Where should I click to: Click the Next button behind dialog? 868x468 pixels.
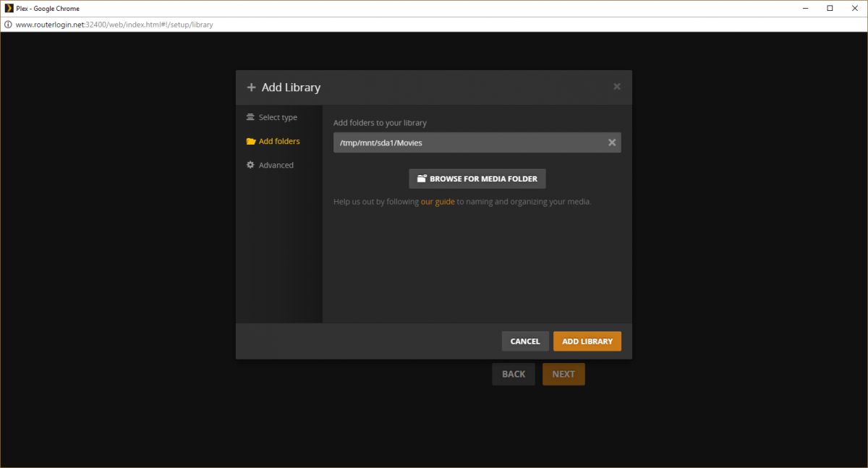[x=563, y=374]
